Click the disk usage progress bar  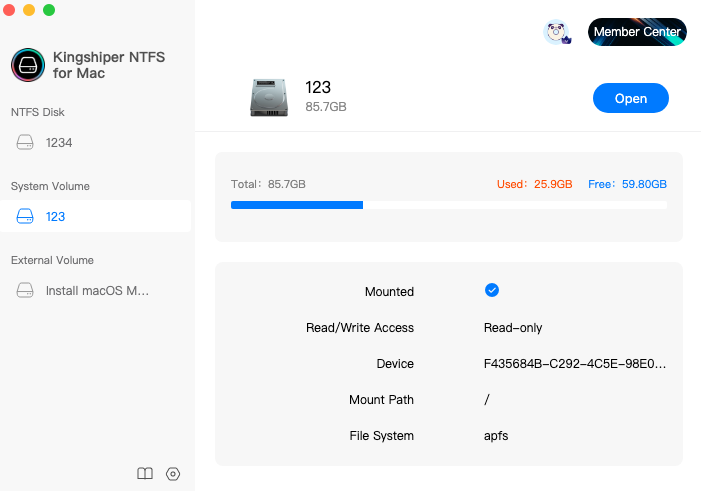(x=449, y=205)
